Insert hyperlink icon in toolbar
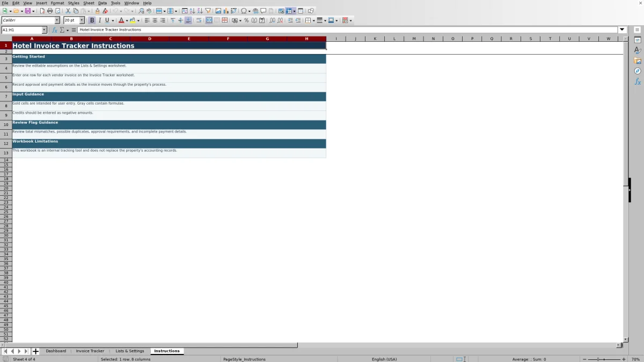Image resolution: width=644 pixels, height=362 pixels. 255,11
